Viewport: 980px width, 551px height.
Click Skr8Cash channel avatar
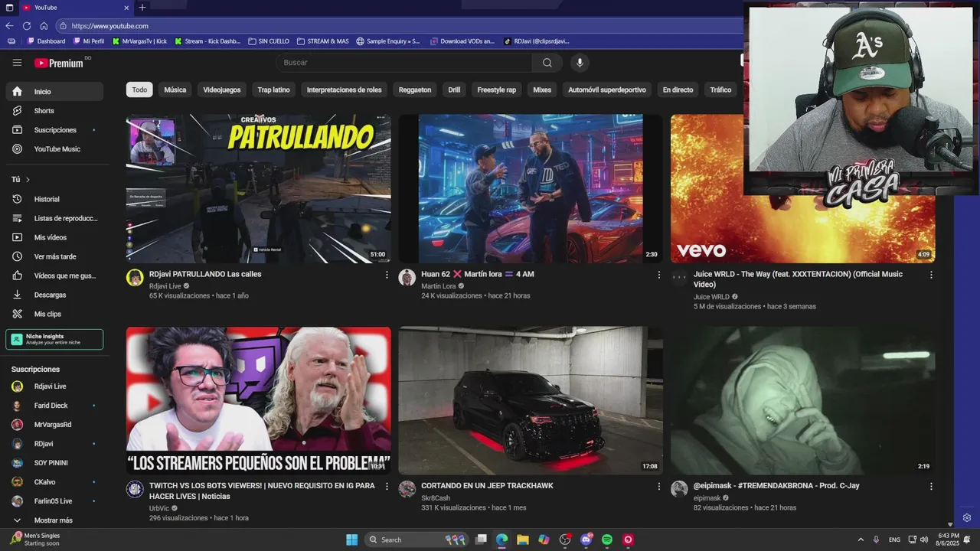point(407,489)
